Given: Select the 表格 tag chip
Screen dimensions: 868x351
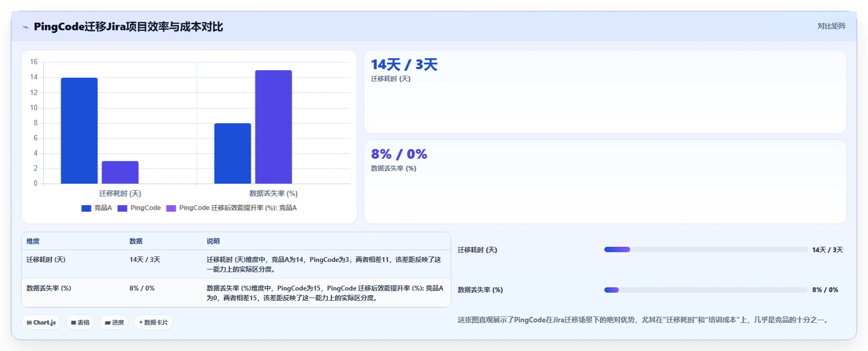Looking at the screenshot, I should (81, 322).
